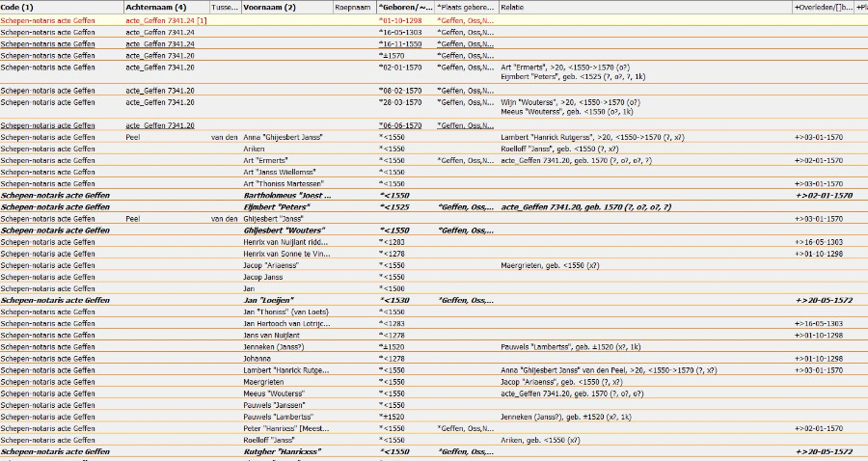Click the Tusse... column header
The height and width of the screenshot is (461, 868).
(x=224, y=8)
